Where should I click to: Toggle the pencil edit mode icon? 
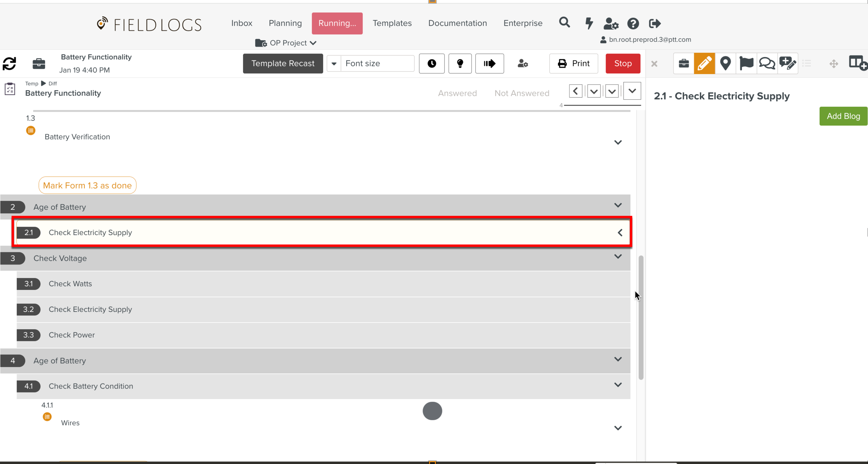click(704, 63)
